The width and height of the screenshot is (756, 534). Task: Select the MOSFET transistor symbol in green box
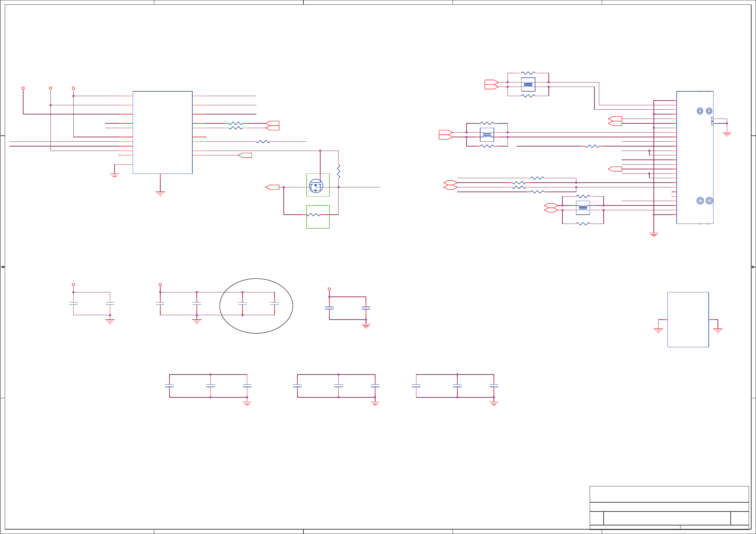(316, 186)
